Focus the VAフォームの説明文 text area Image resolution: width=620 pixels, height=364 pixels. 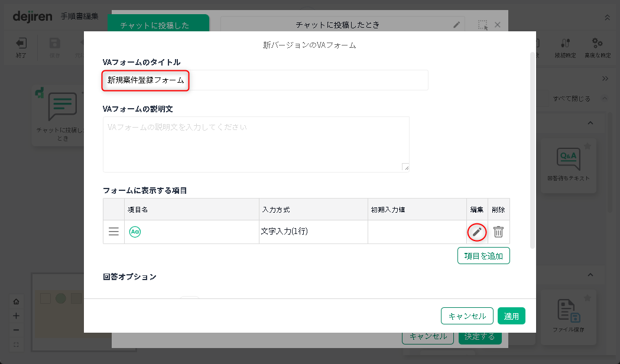click(x=256, y=144)
